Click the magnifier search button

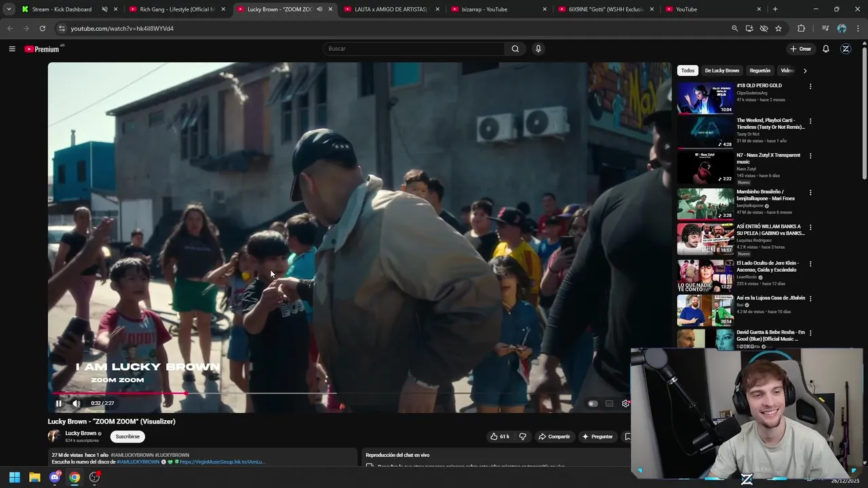point(515,49)
